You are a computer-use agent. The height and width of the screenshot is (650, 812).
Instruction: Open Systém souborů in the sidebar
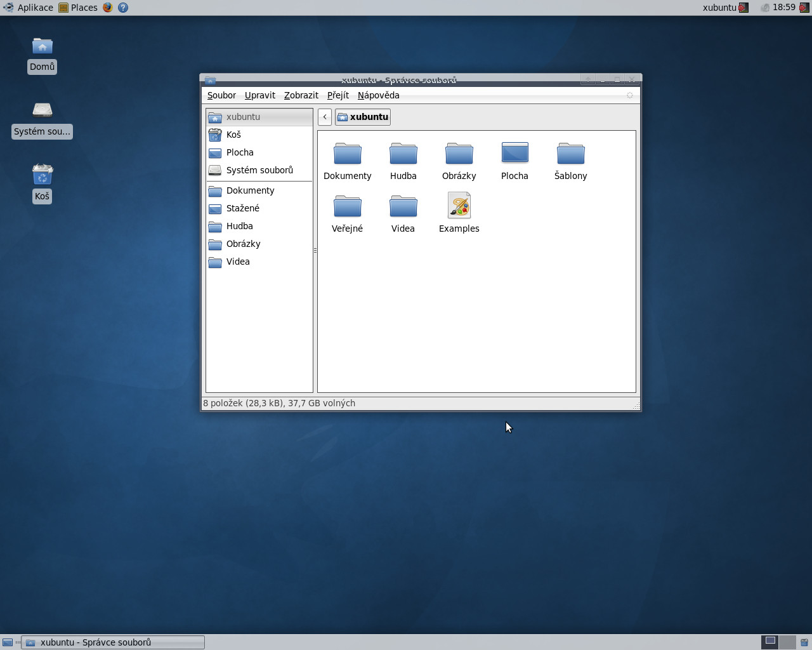(x=259, y=170)
